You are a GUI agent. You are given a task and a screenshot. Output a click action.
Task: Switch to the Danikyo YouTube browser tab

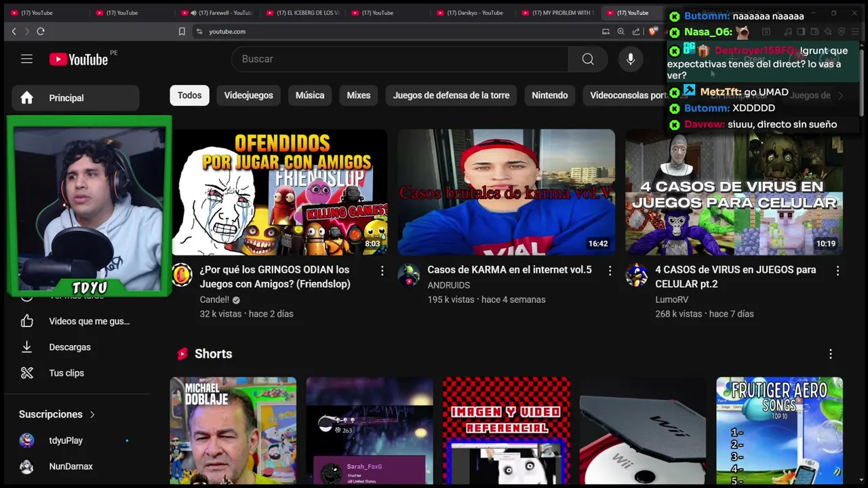(x=473, y=12)
